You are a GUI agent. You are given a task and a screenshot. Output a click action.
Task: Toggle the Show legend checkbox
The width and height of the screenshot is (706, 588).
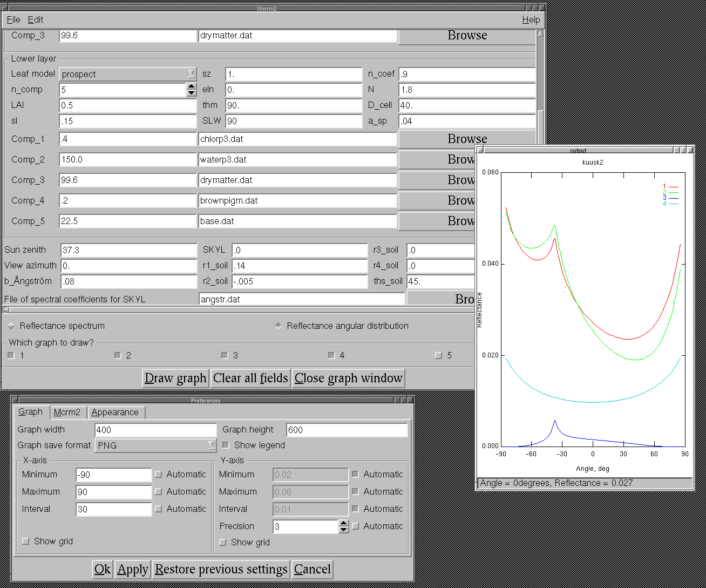(x=226, y=445)
